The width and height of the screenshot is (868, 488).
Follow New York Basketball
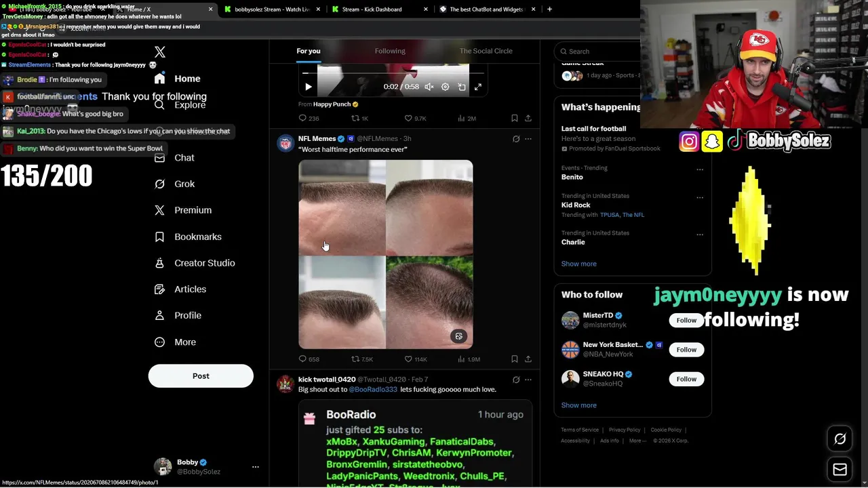686,350
